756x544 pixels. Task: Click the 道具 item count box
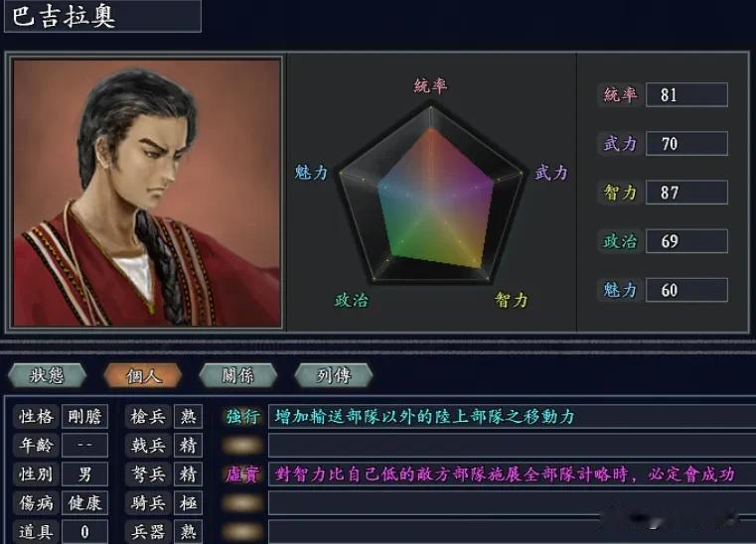click(84, 532)
